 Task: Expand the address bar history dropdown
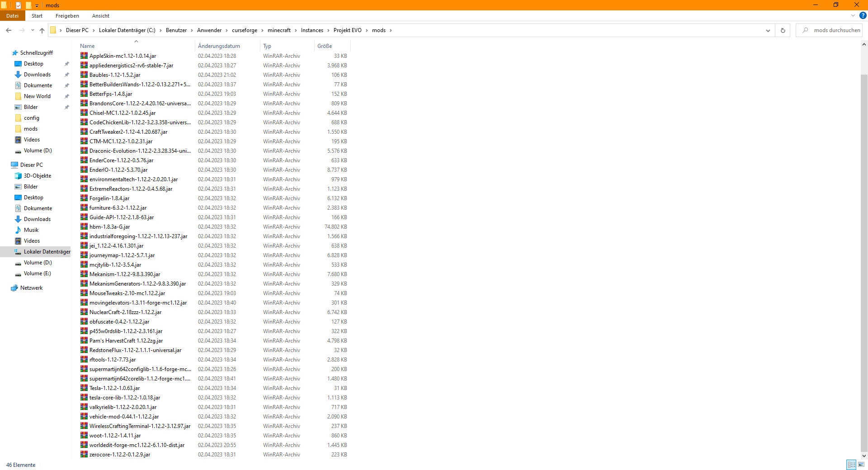(x=768, y=30)
